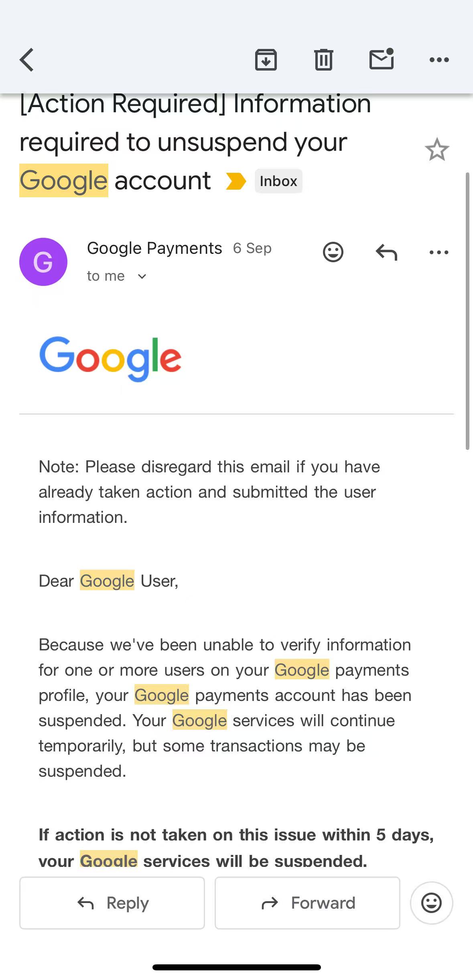Tap the Google Payments sender name
This screenshot has height=980, width=473.
pyautogui.click(x=154, y=248)
